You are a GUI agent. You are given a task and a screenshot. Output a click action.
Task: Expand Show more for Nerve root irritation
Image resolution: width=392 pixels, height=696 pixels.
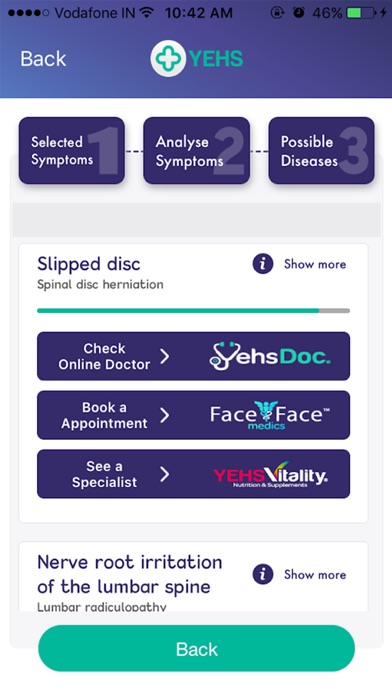(315, 574)
